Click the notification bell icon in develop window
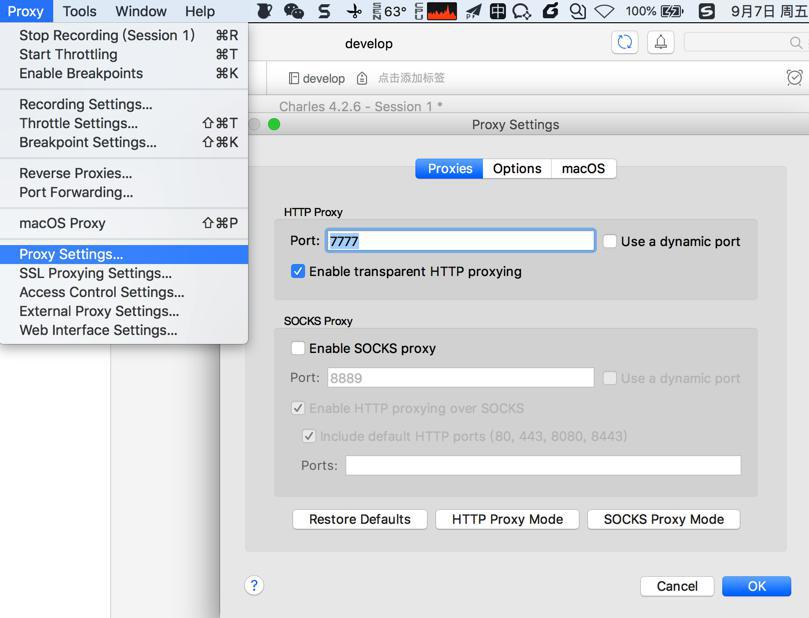This screenshot has width=809, height=618. click(660, 42)
